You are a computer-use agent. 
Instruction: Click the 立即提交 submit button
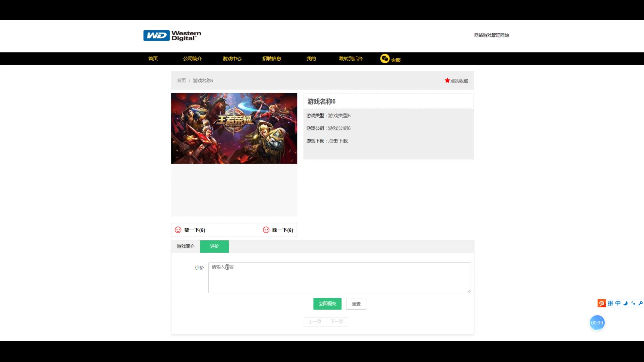[x=327, y=304]
